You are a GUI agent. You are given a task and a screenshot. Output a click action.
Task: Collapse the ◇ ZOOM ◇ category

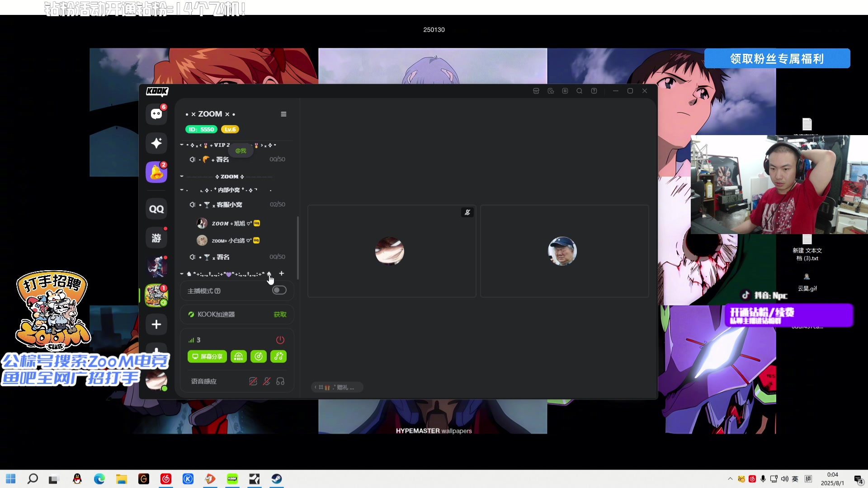182,177
